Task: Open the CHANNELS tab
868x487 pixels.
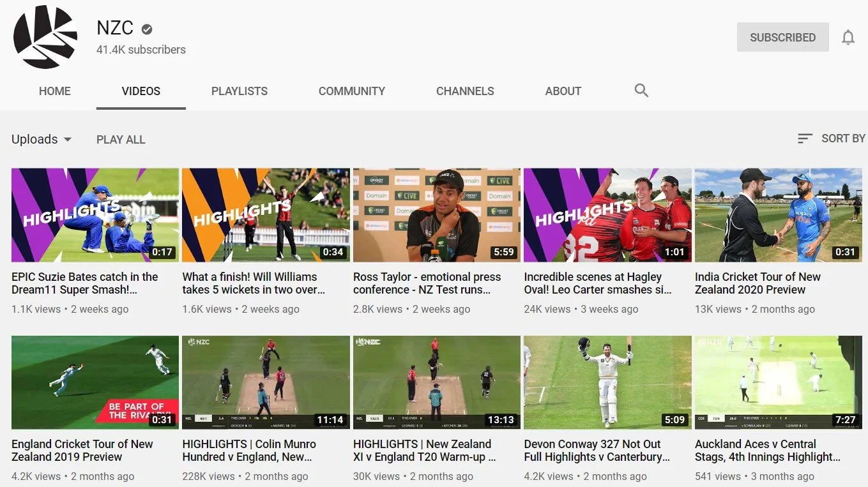Action: pos(465,91)
